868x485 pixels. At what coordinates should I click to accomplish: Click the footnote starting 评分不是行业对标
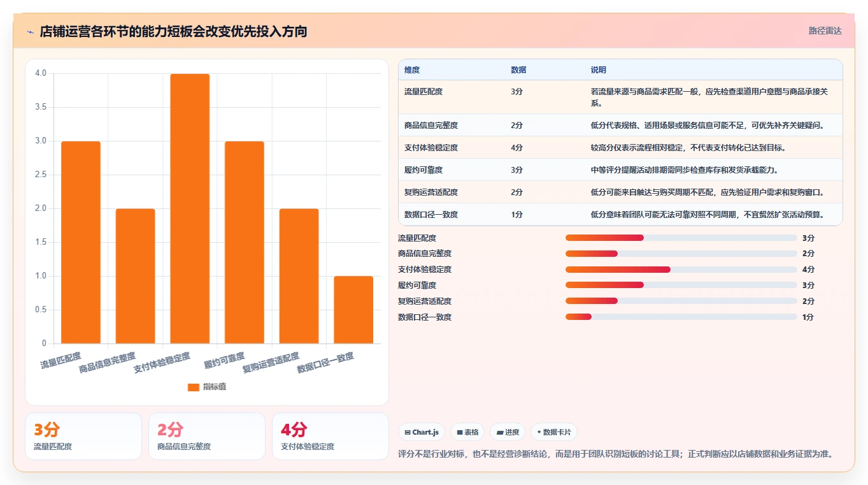[616, 454]
